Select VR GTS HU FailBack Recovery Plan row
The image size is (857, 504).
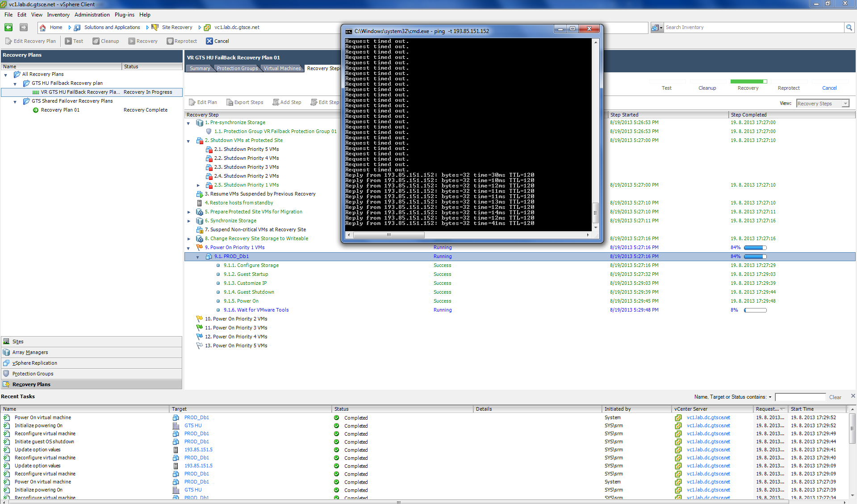(92, 92)
